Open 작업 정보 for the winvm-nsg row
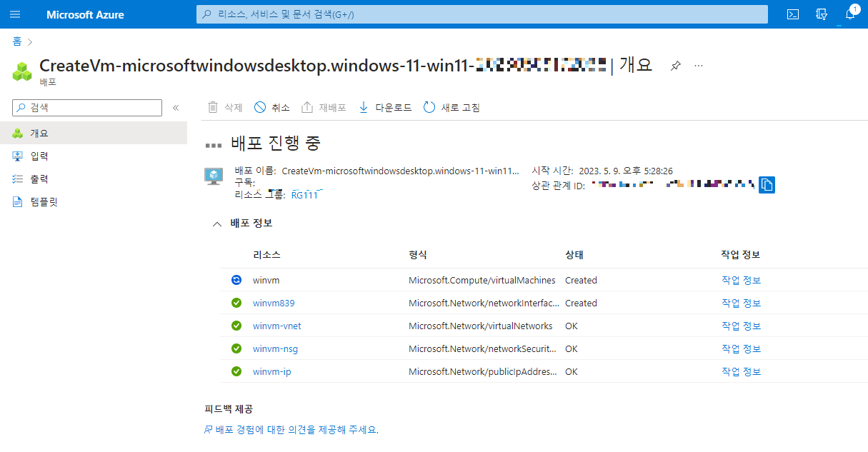The width and height of the screenshot is (868, 452). (x=741, y=348)
